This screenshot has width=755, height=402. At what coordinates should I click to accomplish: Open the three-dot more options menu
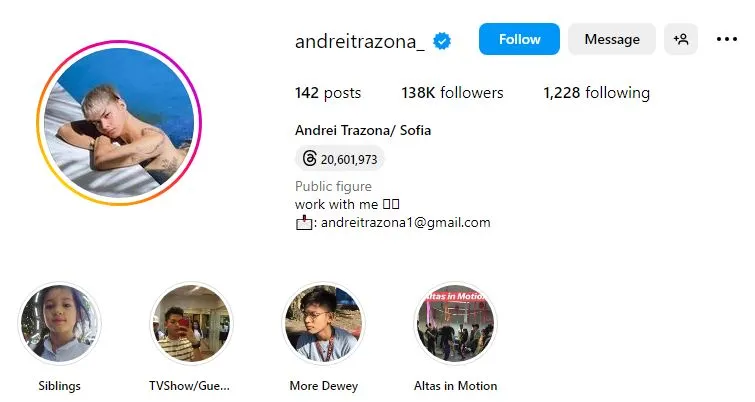[x=727, y=39]
